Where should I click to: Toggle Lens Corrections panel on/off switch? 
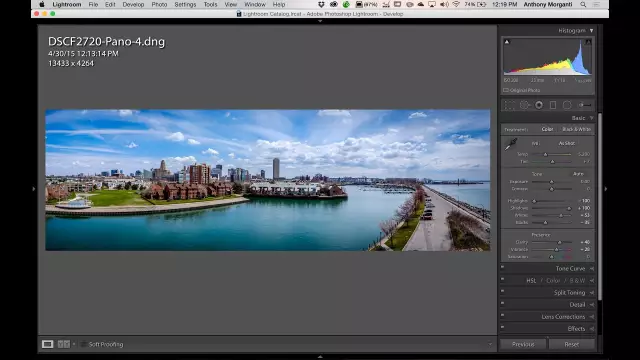tap(502, 315)
